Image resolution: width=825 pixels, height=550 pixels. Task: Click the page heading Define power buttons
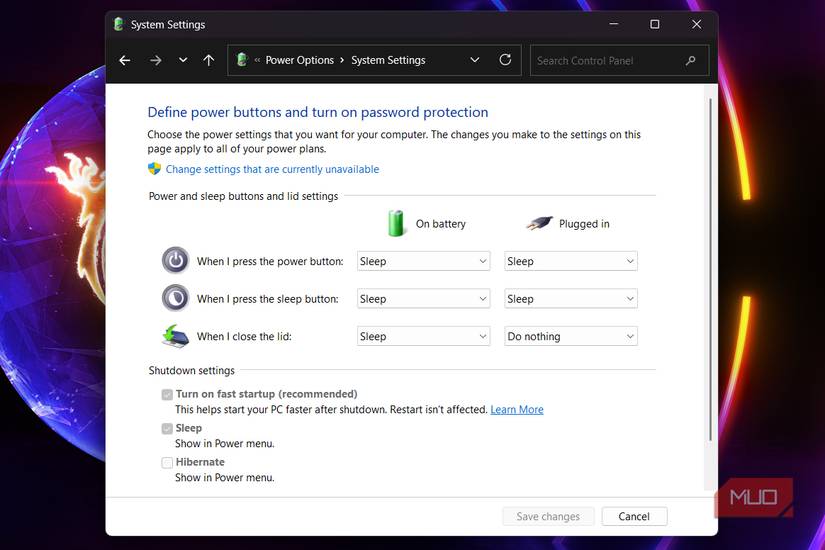pos(318,112)
